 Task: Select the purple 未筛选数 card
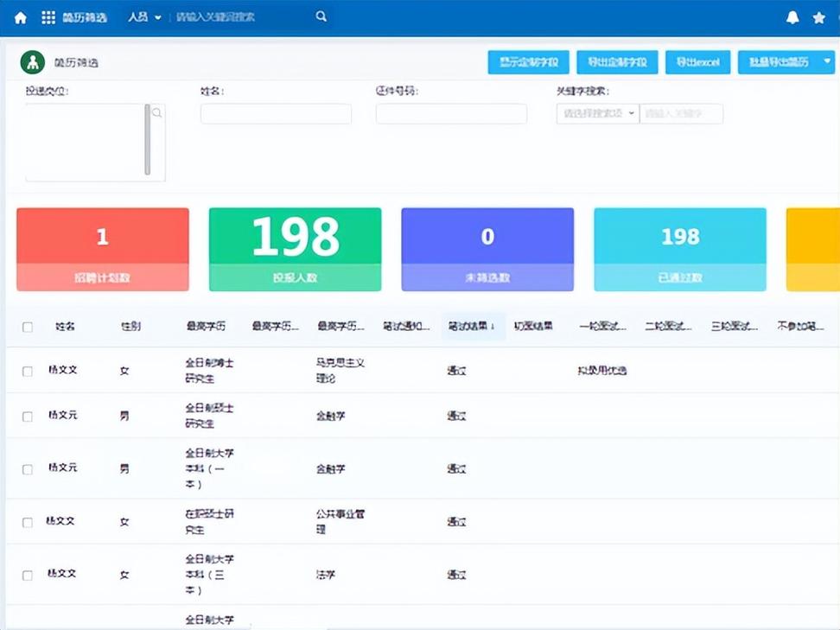pos(487,250)
